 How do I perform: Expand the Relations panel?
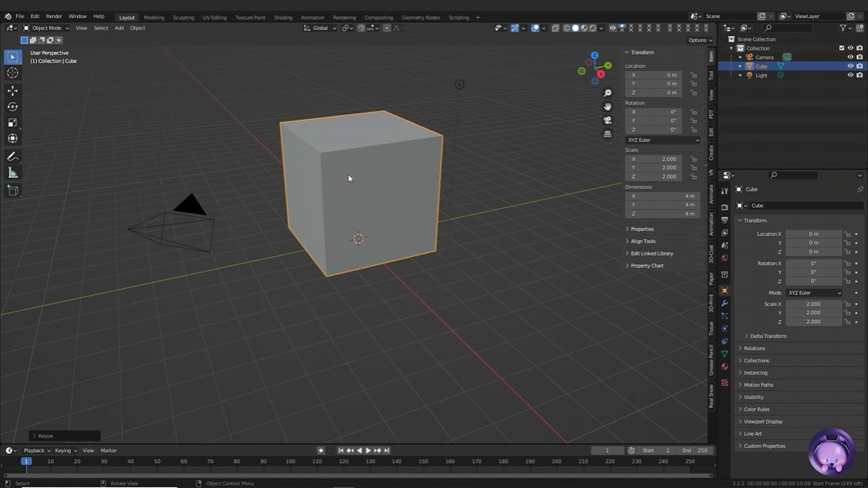click(754, 348)
